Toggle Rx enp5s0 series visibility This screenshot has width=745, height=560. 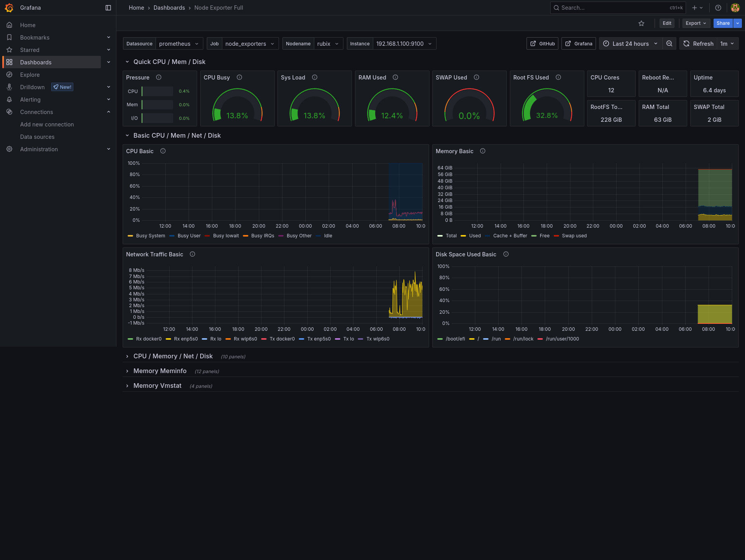click(185, 339)
